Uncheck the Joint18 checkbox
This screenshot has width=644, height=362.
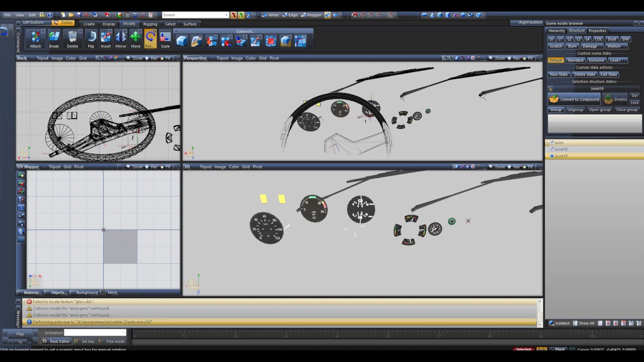(552, 149)
